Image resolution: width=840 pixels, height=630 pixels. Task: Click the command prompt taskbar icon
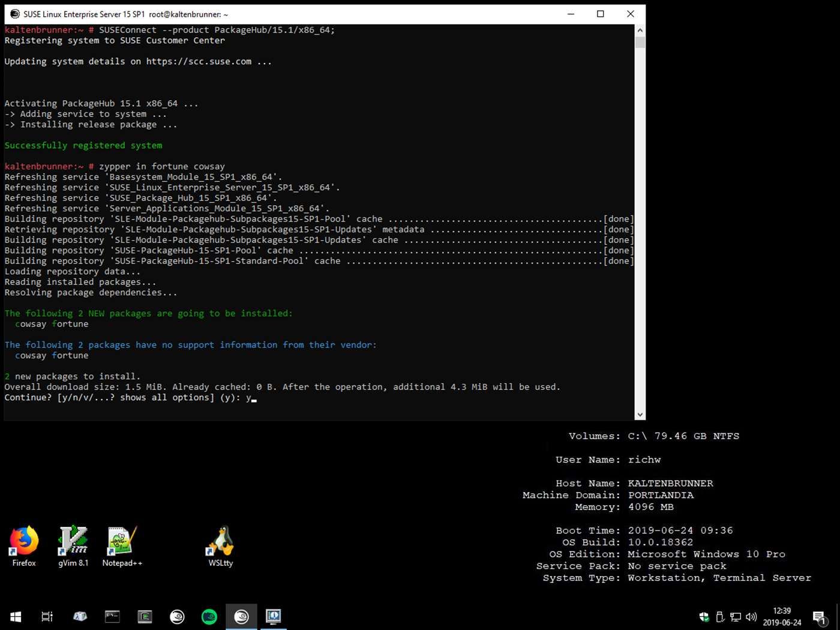(112, 616)
